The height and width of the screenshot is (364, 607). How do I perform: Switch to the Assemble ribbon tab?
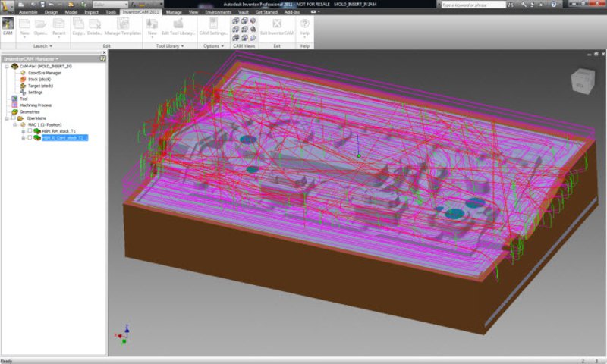click(28, 13)
